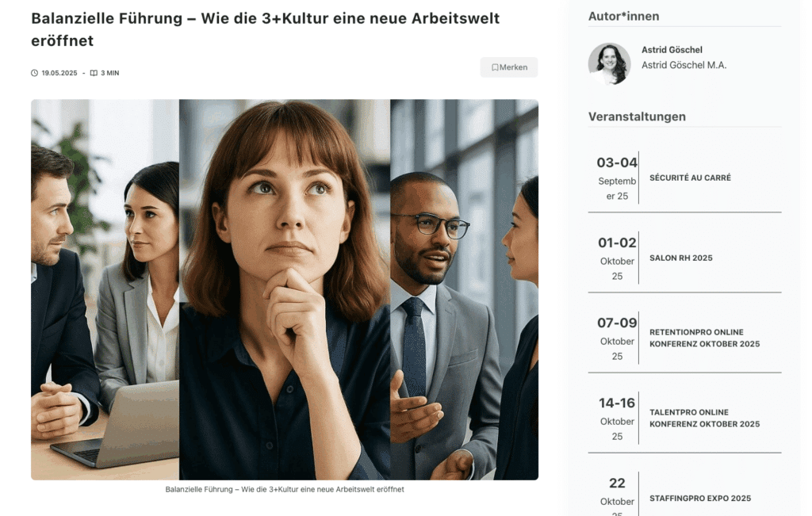This screenshot has width=812, height=516.
Task: Select the 01-02 Oktober 25 date block
Action: coord(617,258)
